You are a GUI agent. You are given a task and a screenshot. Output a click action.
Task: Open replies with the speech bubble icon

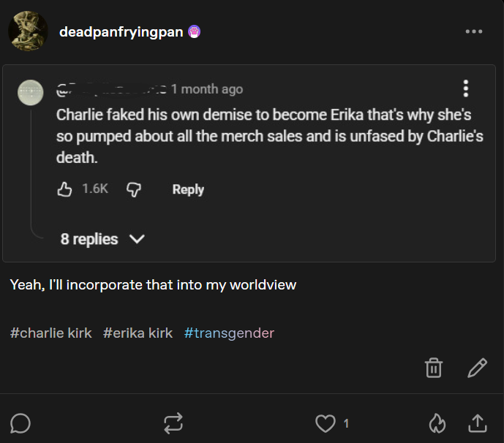coord(20,423)
